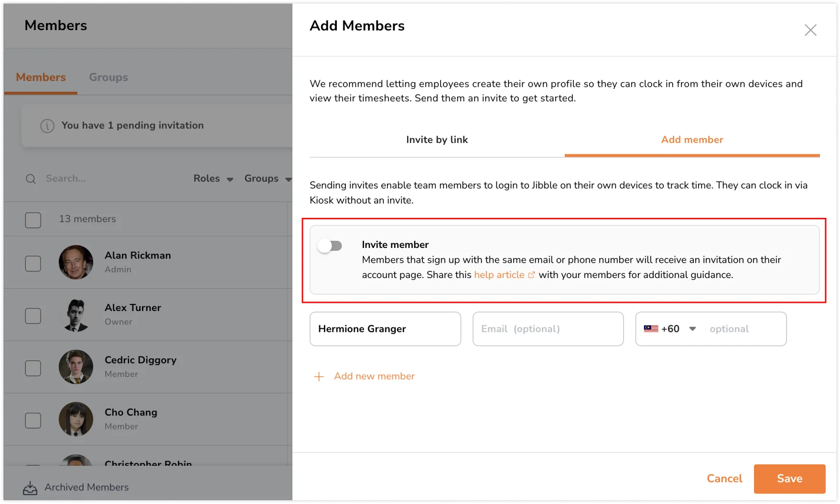The image size is (840, 504).
Task: Select Cho Chang's checkbox
Action: point(33,420)
